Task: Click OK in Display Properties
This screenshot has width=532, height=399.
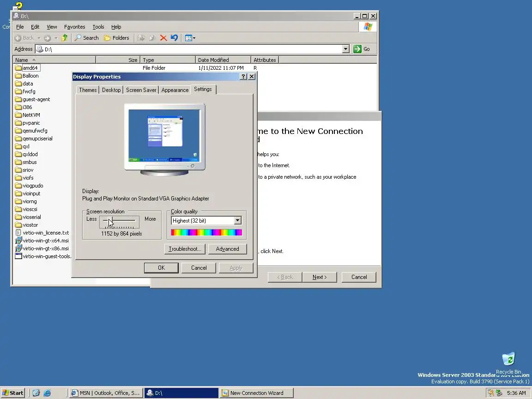Action: tap(161, 268)
